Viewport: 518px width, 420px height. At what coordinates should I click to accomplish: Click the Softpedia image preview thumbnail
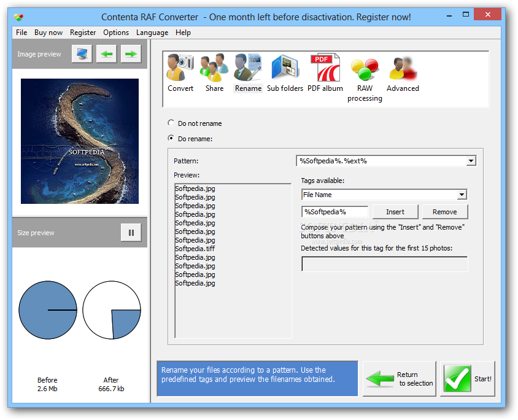[80, 141]
